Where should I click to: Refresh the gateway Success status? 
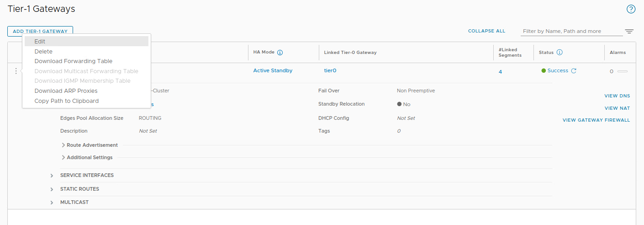[x=574, y=71]
